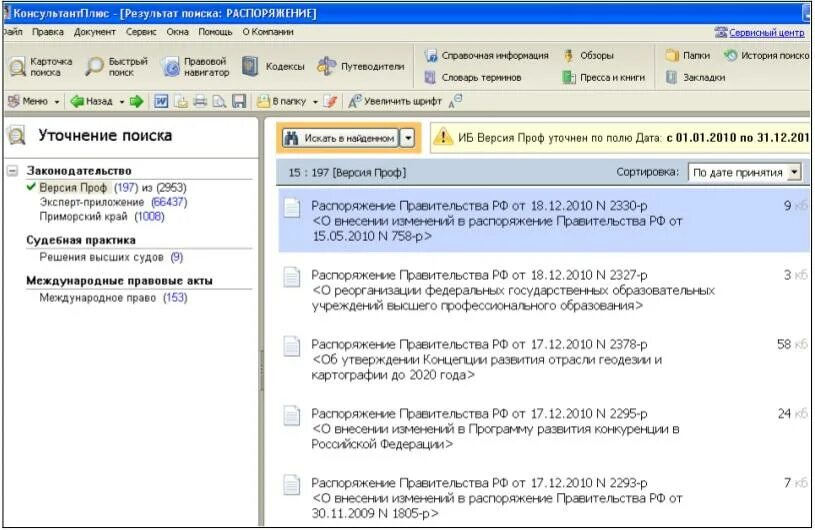
Task: Open Карточка поиска search card
Action: [x=41, y=67]
